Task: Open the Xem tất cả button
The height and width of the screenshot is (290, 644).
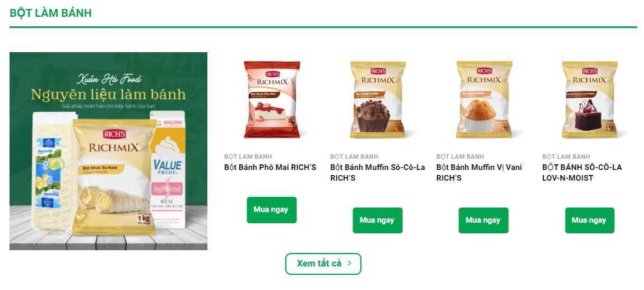Action: pyautogui.click(x=323, y=264)
